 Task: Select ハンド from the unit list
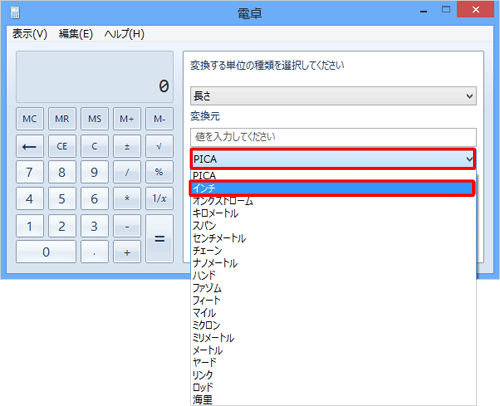[333, 275]
